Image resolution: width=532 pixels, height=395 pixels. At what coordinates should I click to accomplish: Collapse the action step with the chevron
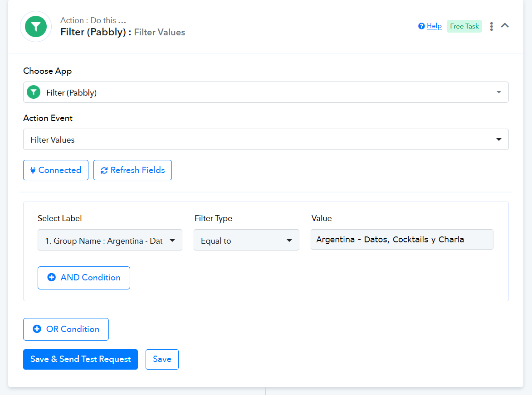pos(505,25)
